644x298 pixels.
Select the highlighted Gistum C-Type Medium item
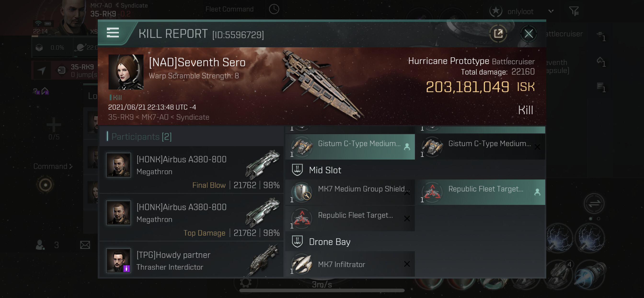pos(350,147)
